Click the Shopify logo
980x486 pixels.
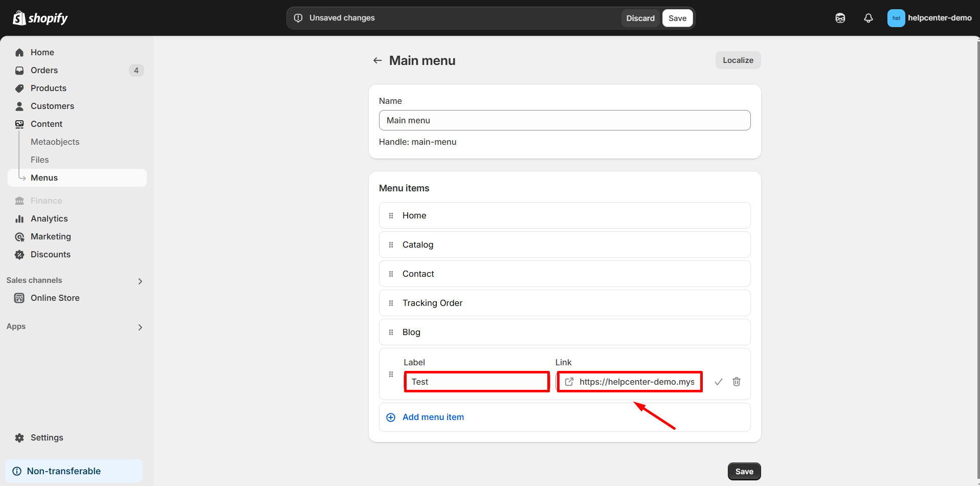pyautogui.click(x=40, y=18)
